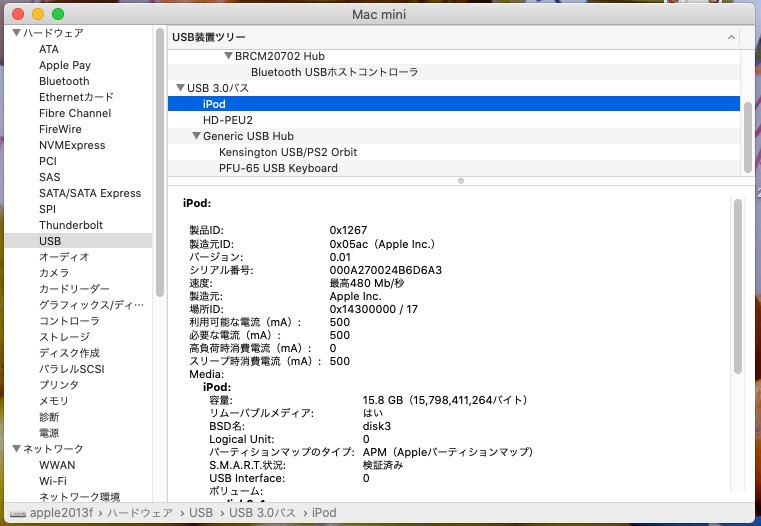The width and height of the screenshot is (761, 526).
Task: Select Kensington USB/PS2 Orbit device
Action: pos(288,152)
